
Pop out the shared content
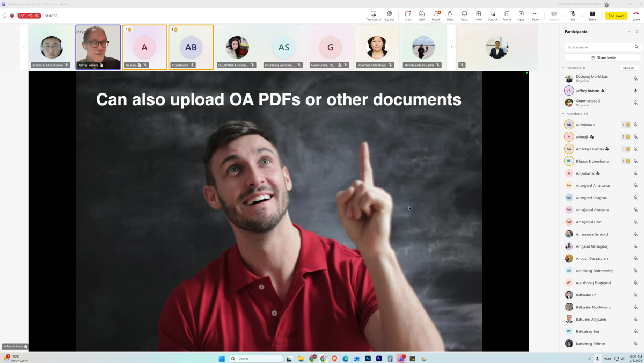click(x=389, y=15)
